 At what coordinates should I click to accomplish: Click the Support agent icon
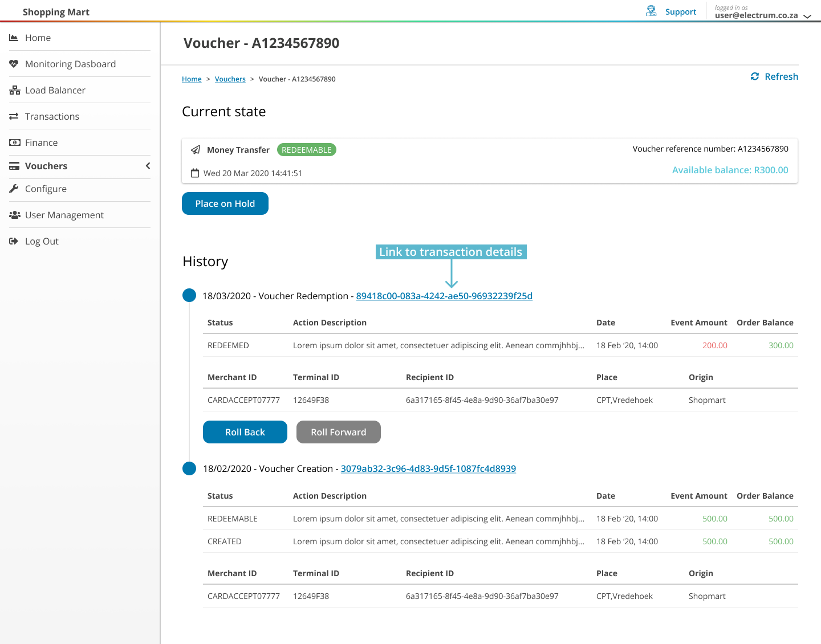[651, 11]
